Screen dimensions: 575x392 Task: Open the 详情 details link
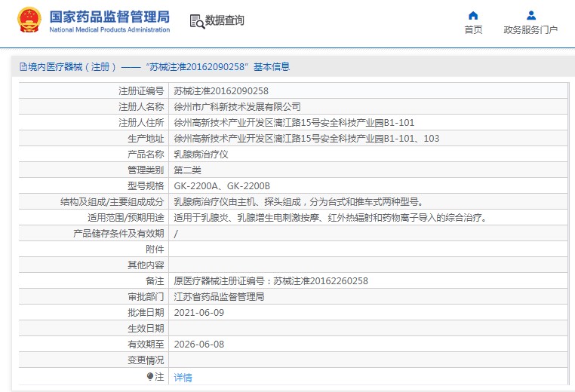183,377
